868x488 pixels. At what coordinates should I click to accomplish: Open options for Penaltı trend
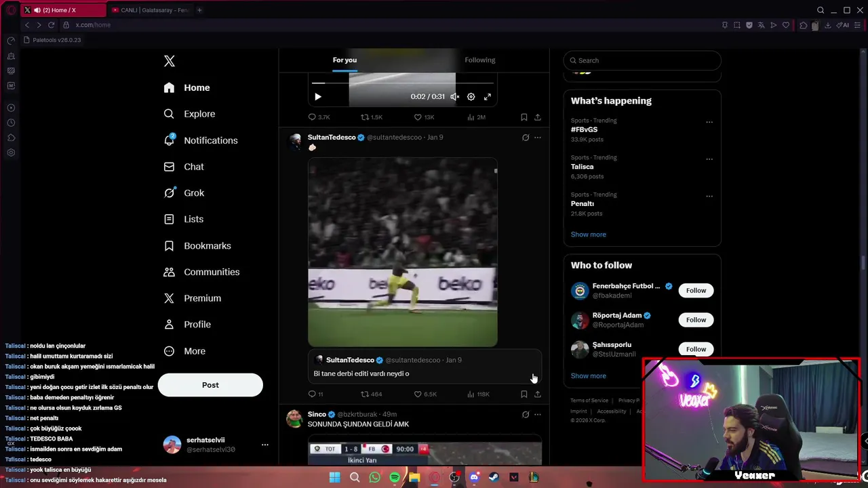point(709,197)
